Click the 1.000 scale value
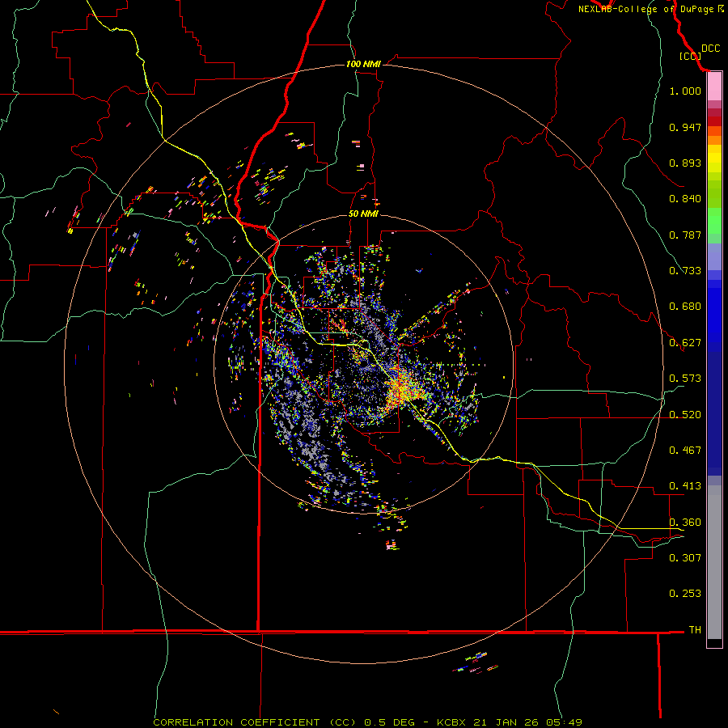The height and width of the screenshot is (728, 728). coord(685,91)
